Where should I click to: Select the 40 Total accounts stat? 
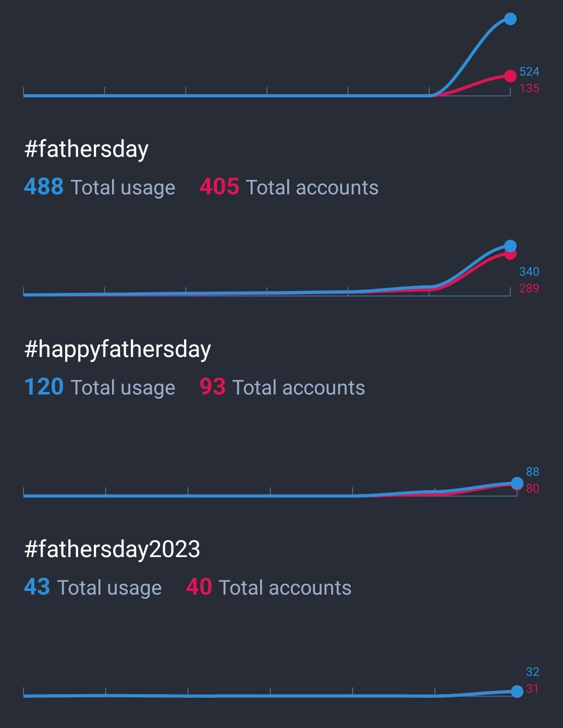pos(268,587)
